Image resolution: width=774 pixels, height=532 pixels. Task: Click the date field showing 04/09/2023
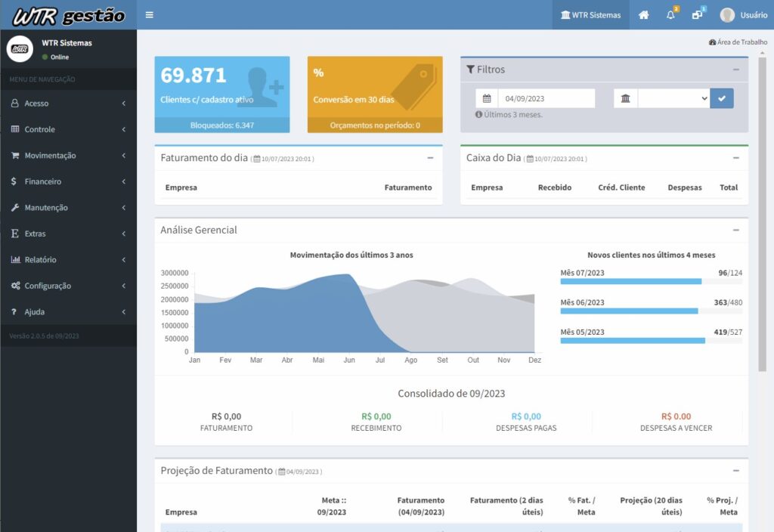546,98
